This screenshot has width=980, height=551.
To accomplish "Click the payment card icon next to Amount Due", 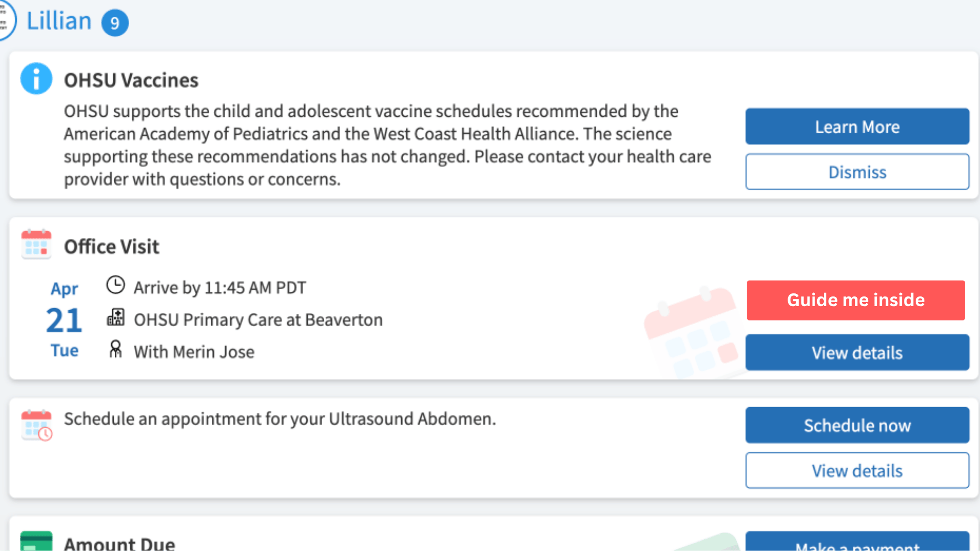I will pos(36,542).
